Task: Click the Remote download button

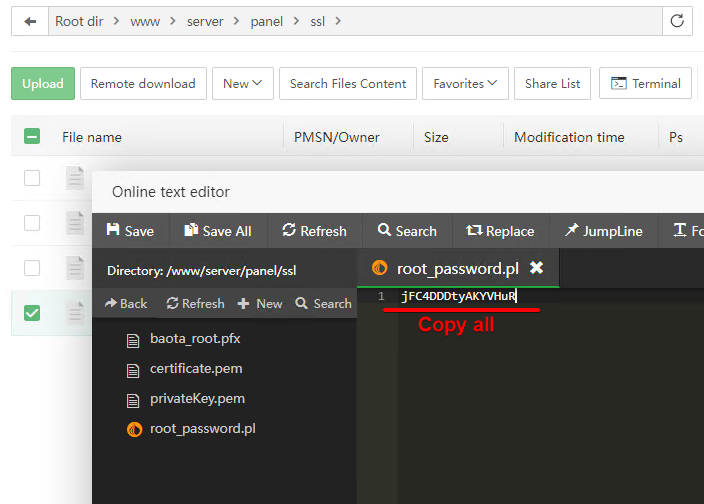Action: pyautogui.click(x=143, y=84)
